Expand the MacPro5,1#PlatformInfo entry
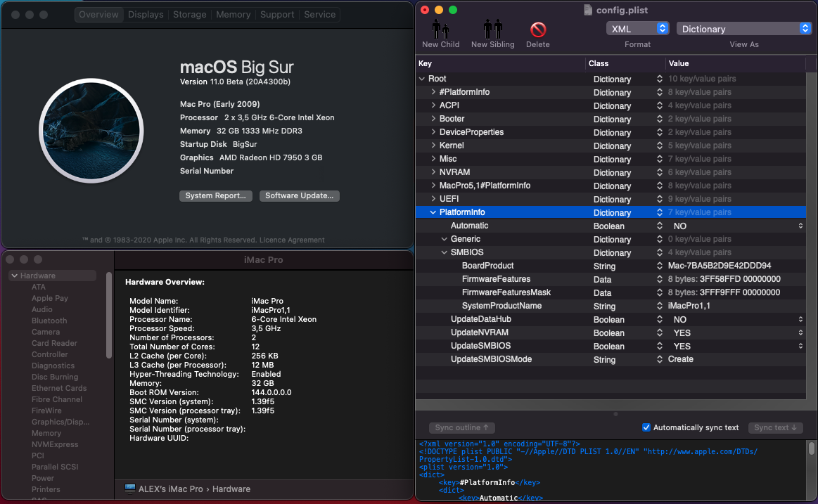This screenshot has height=504, width=818. click(x=433, y=186)
